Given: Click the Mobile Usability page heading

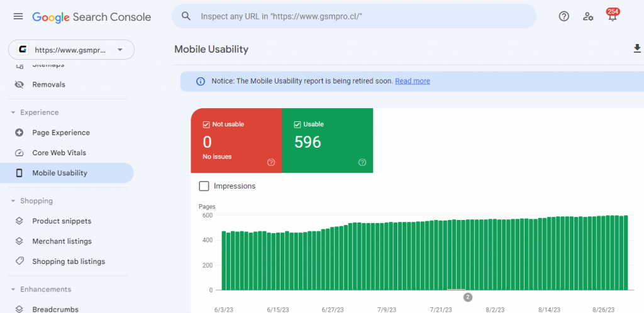Looking at the screenshot, I should [x=211, y=49].
